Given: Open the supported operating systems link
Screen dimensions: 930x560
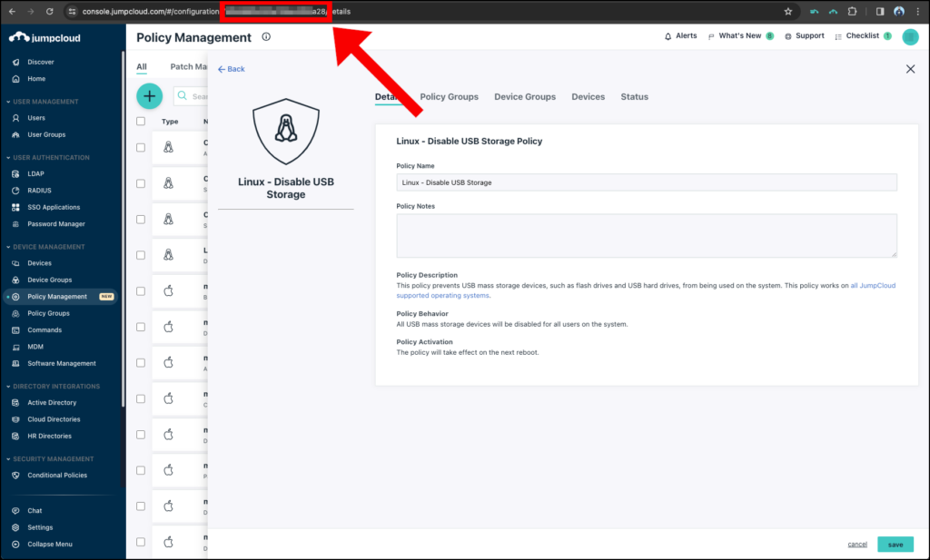Looking at the screenshot, I should 444,295.
